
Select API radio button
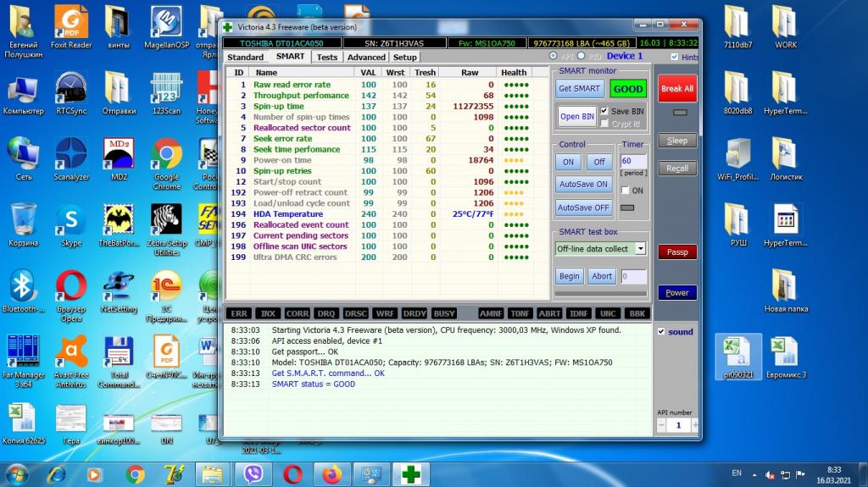(553, 56)
